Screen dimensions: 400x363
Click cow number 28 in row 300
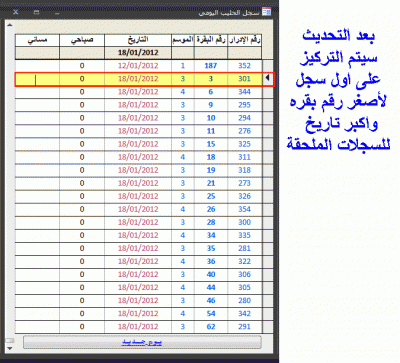click(x=211, y=222)
